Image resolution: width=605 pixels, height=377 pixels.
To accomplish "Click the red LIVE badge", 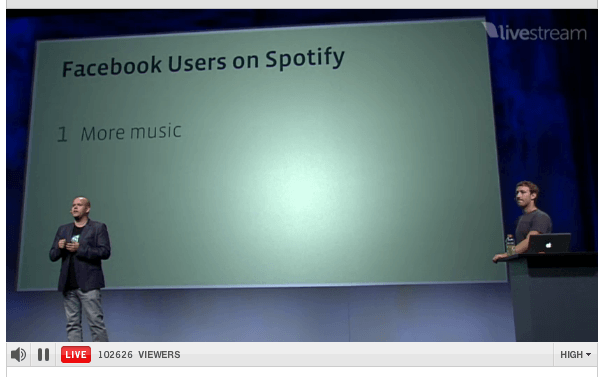I will coord(76,354).
